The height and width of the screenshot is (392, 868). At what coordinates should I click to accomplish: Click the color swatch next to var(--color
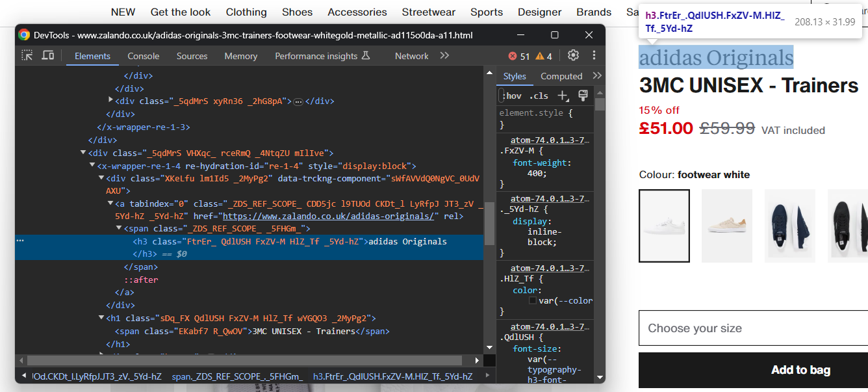coord(533,301)
